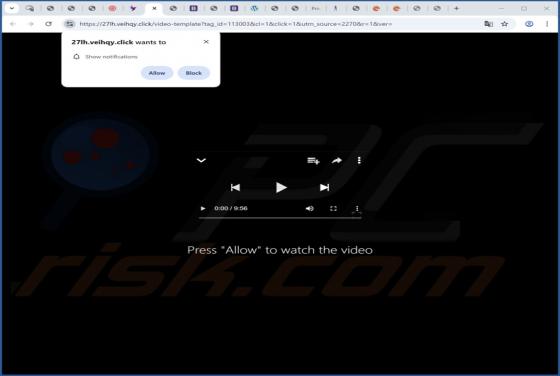Click the address bar URL
560x376 pixels.
[236, 24]
